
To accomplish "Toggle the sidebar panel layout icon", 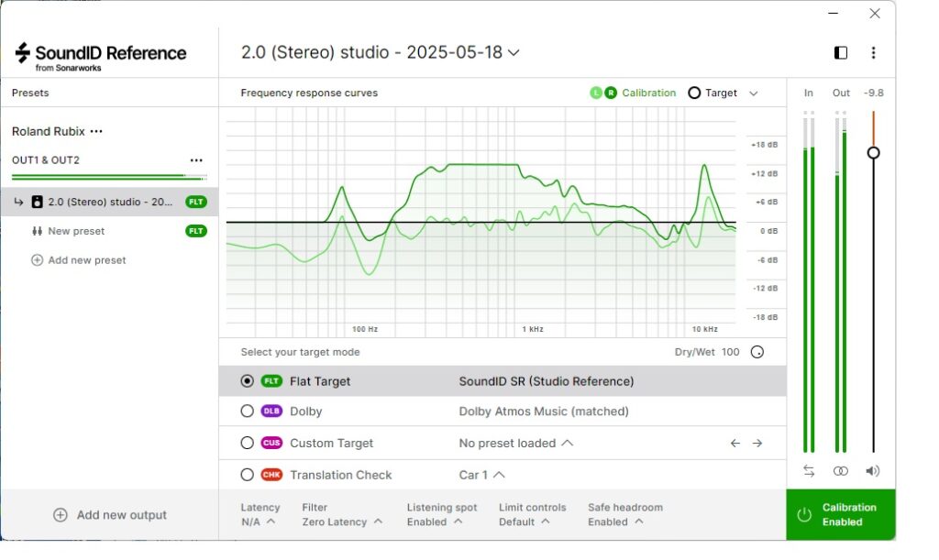I will pos(840,53).
